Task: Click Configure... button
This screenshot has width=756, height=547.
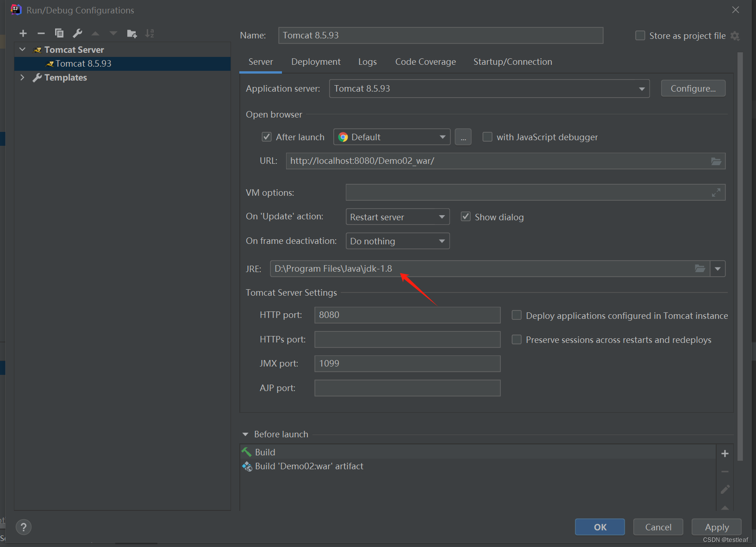Action: (693, 88)
